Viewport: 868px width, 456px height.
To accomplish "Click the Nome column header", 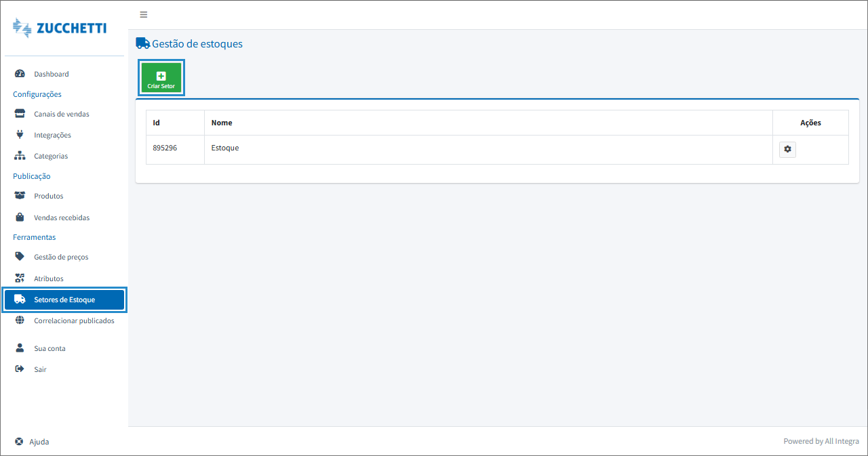I will coord(222,123).
